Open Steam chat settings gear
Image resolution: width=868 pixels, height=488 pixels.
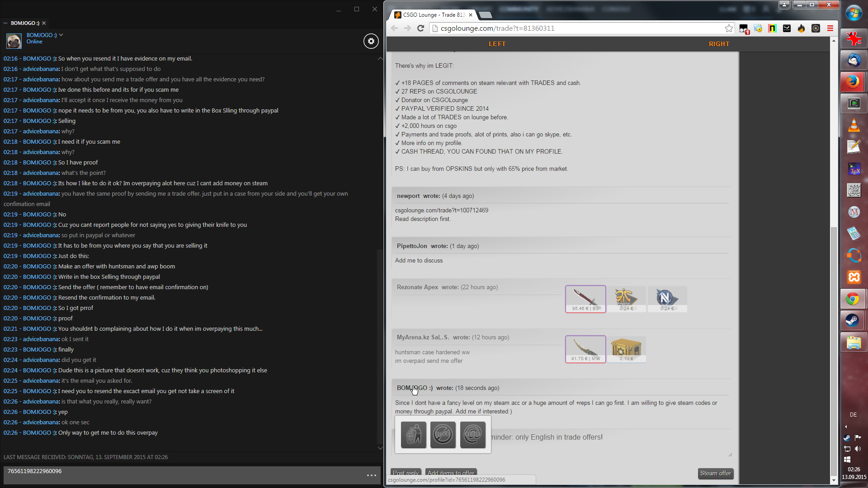[371, 41]
